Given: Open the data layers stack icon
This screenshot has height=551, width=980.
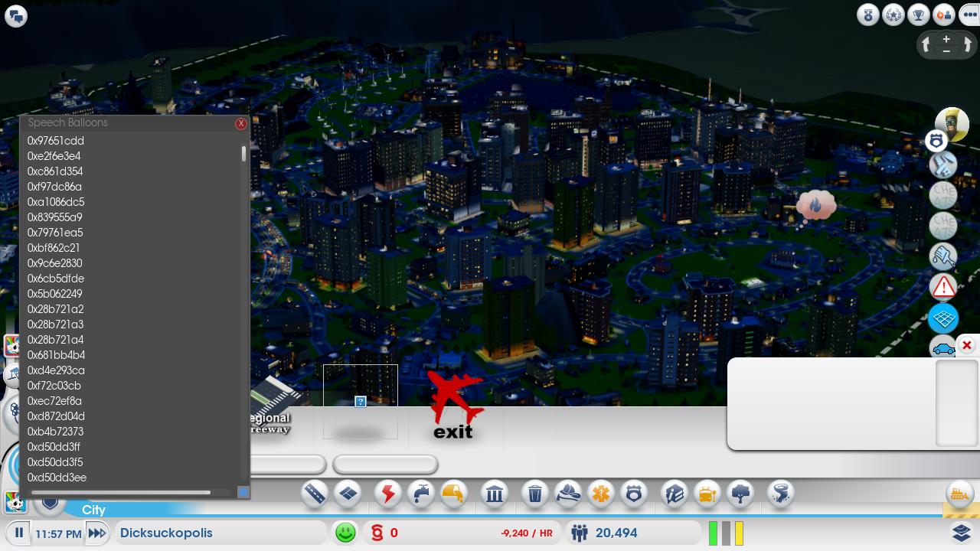Looking at the screenshot, I should tap(962, 532).
